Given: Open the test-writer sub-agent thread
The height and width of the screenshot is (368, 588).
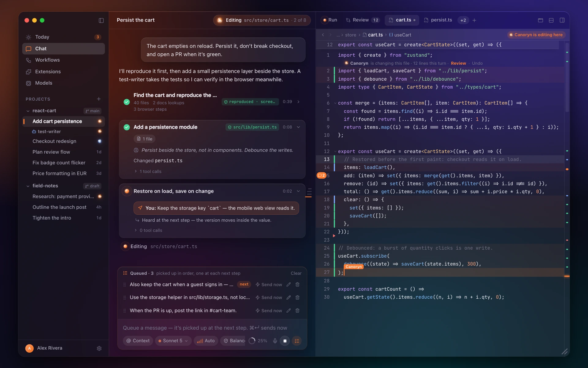Looking at the screenshot, I should (x=63, y=132).
